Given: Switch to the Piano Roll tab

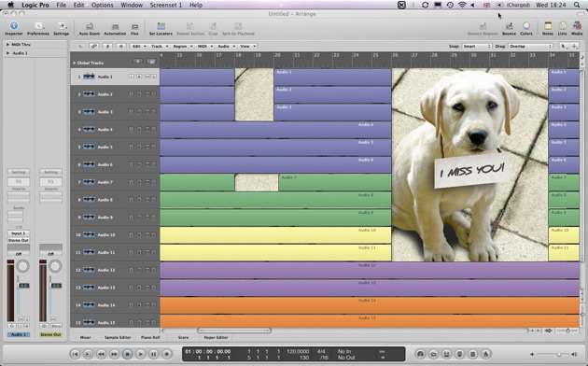Looking at the screenshot, I should click(150, 337).
